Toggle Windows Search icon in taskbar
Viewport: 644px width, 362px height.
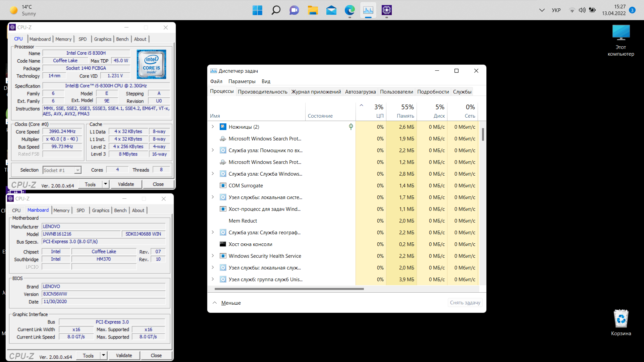click(x=276, y=10)
